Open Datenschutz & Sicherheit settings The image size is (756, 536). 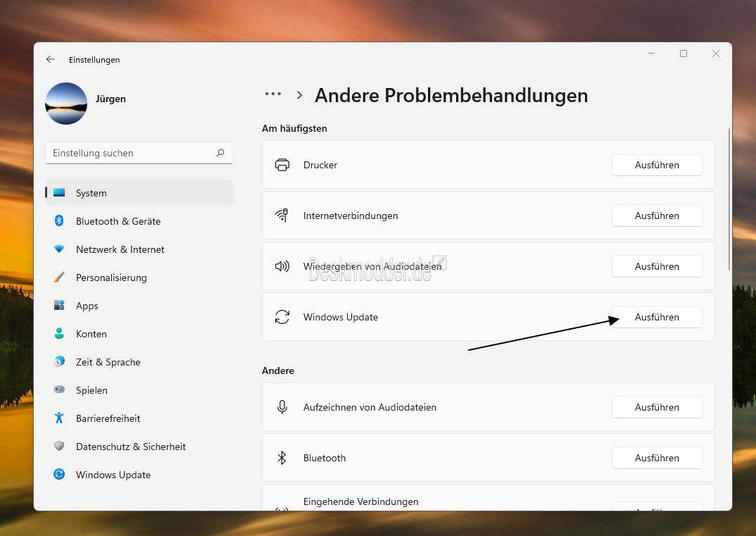click(x=139, y=447)
